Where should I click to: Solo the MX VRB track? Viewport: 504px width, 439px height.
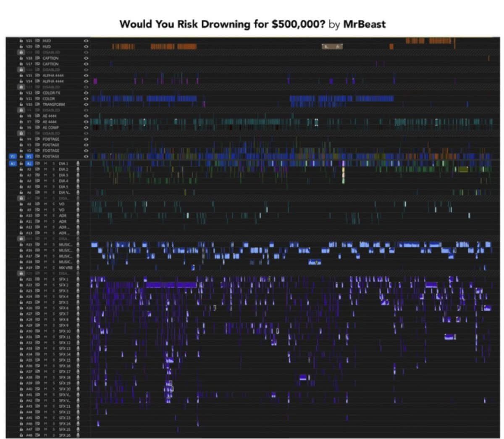click(54, 268)
